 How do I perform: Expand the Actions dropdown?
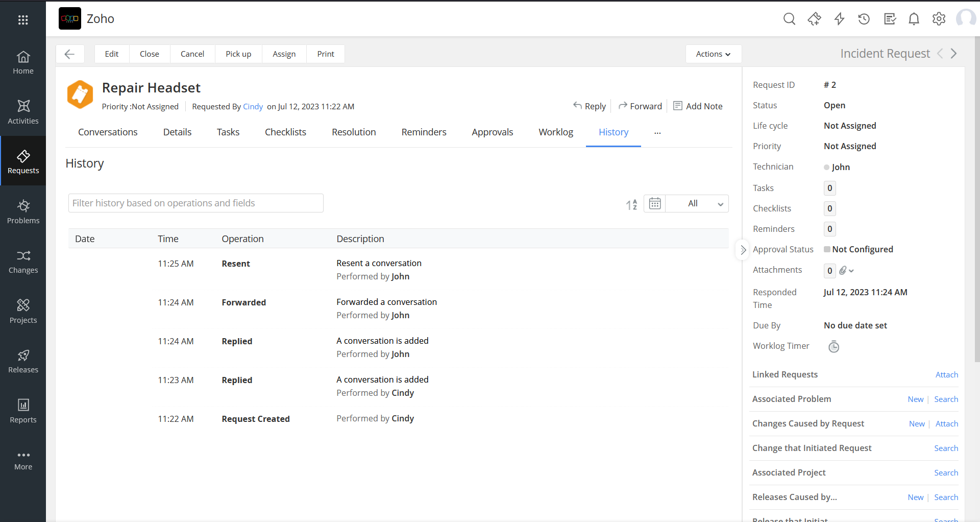click(x=713, y=54)
